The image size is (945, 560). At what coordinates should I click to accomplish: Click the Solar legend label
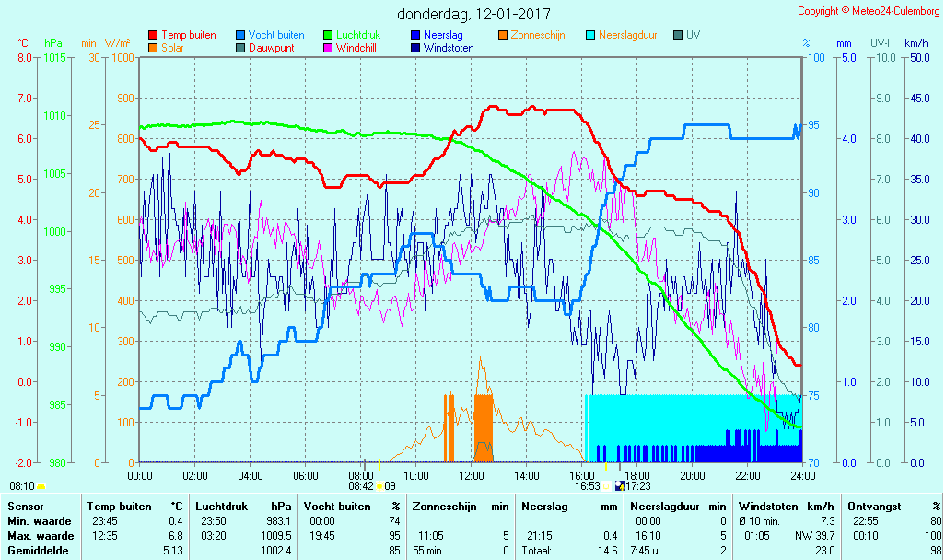coord(175,48)
